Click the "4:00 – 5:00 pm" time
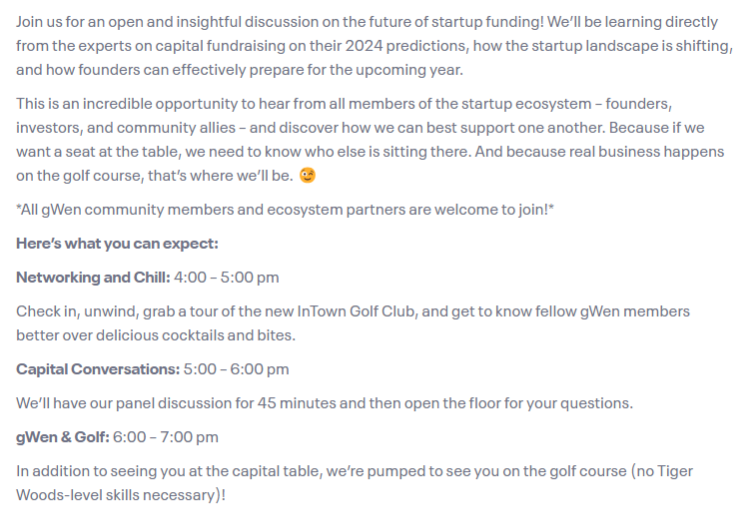The image size is (746, 520). (x=227, y=277)
